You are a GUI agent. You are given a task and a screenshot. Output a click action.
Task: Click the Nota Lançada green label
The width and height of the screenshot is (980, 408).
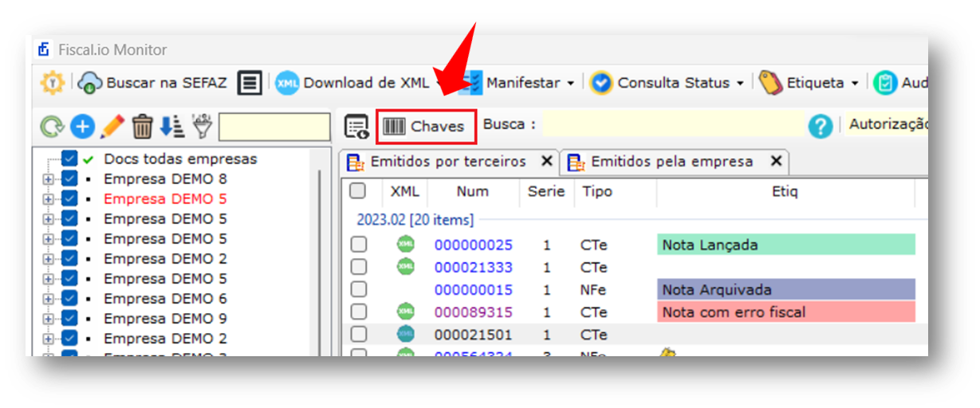(x=786, y=245)
